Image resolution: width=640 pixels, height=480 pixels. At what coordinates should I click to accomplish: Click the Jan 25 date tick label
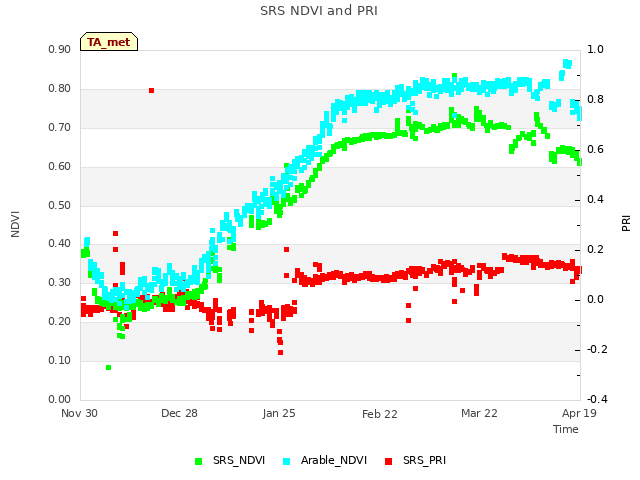click(279, 413)
